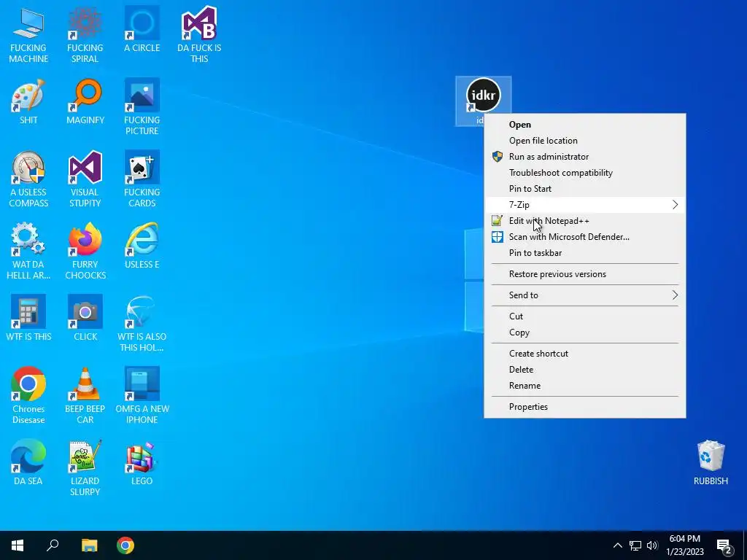Choose Open file location
Image resolution: width=747 pixels, height=560 pixels.
pos(585,141)
